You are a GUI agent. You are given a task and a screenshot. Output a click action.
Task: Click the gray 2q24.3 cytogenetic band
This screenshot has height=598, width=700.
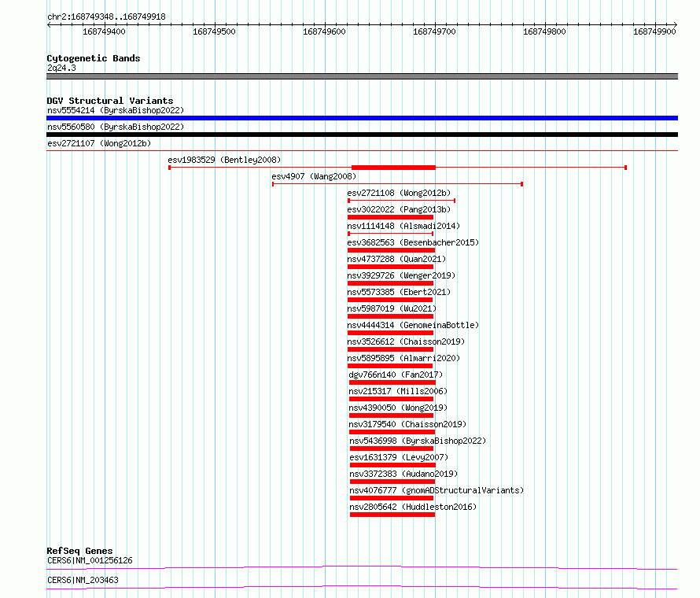point(362,76)
